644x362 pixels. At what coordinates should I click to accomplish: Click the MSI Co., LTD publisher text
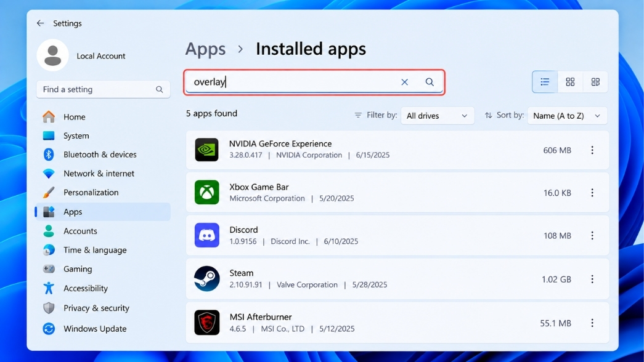click(x=283, y=329)
